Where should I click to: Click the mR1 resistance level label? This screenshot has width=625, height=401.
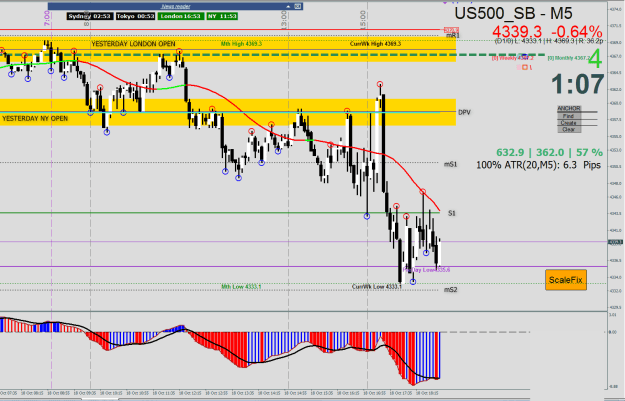click(x=453, y=35)
